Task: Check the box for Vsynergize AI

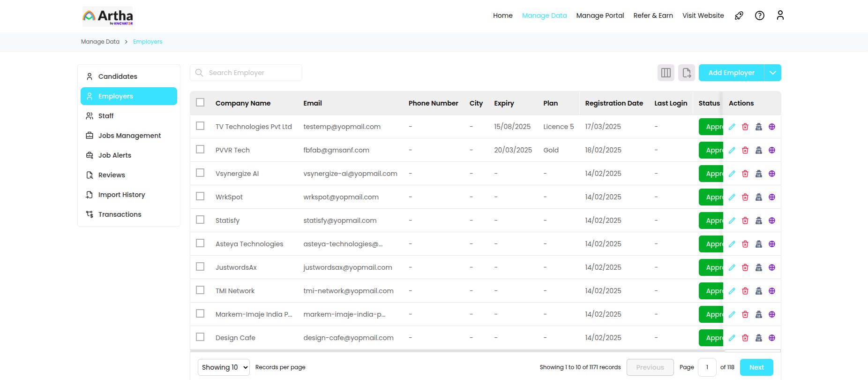Action: pos(200,173)
